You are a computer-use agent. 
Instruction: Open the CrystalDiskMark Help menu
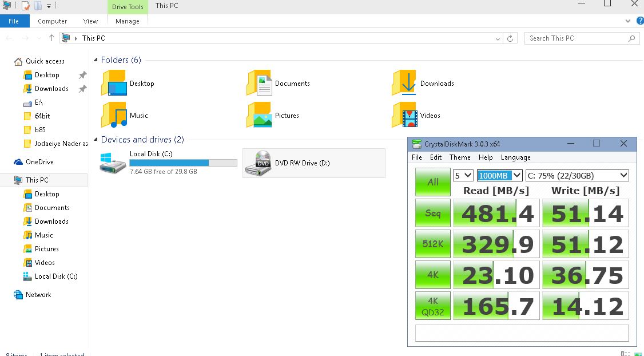[486, 157]
